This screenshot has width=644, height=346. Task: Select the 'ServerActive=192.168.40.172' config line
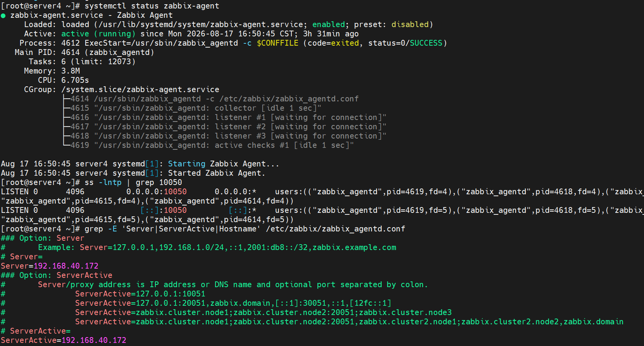click(x=64, y=340)
